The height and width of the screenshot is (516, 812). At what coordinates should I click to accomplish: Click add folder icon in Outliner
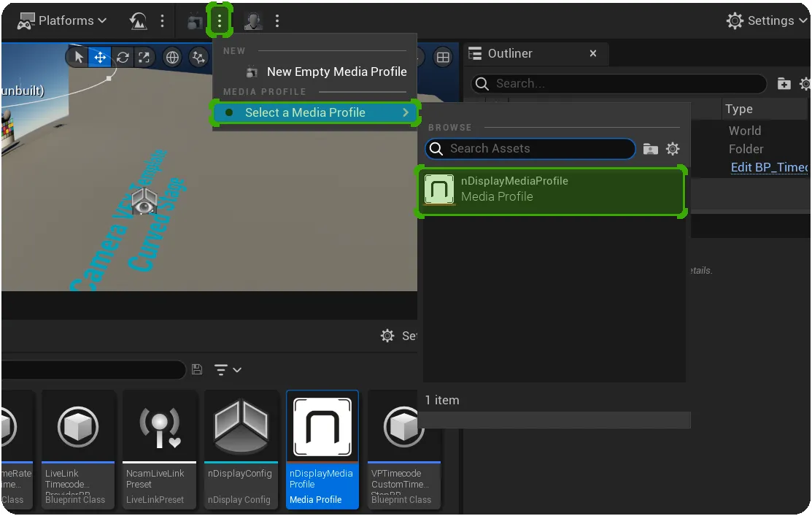pyautogui.click(x=784, y=83)
